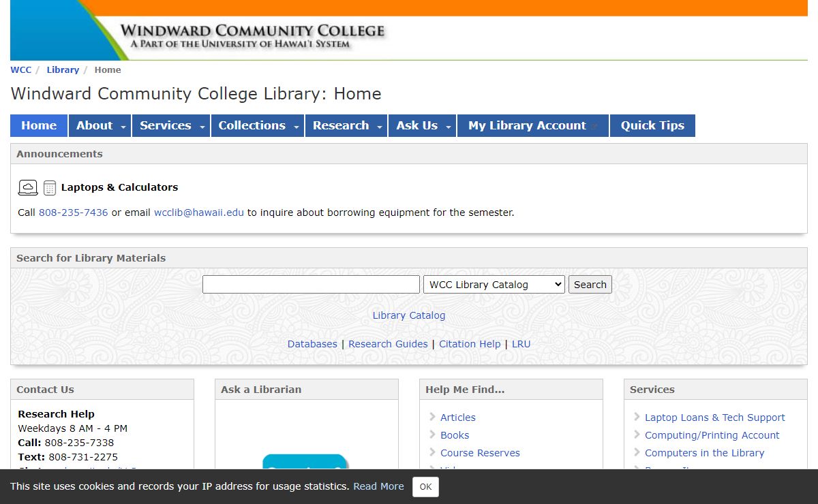Expand the About menu arrow
The height and width of the screenshot is (504, 818).
point(123,127)
